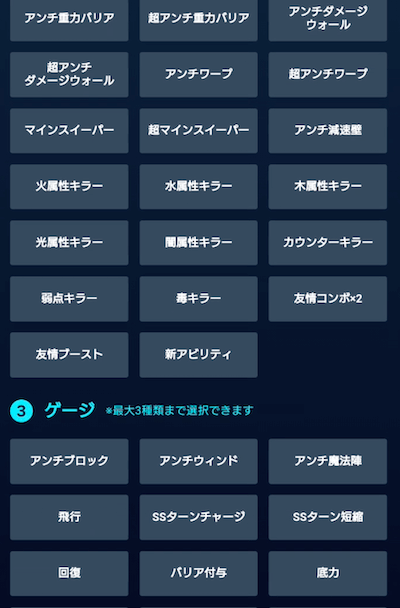This screenshot has width=400, height=608.
Task: Toggle 超アンチ重力バリア option
Action: (198, 18)
